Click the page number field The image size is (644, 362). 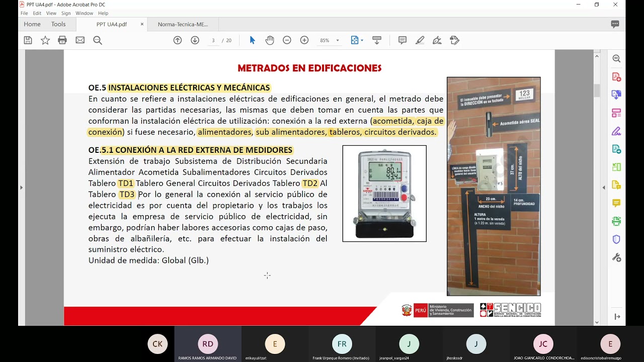(213, 40)
